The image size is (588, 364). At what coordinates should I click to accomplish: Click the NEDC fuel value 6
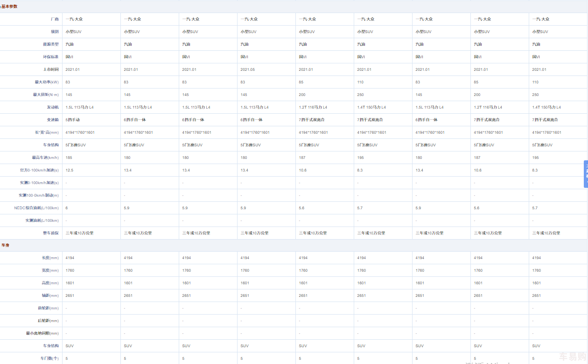(x=67, y=208)
